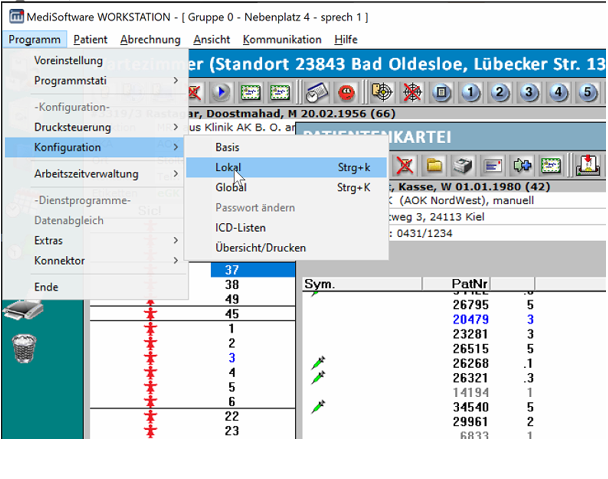Click the red figure icon beside waiting number 1

[x=150, y=329]
